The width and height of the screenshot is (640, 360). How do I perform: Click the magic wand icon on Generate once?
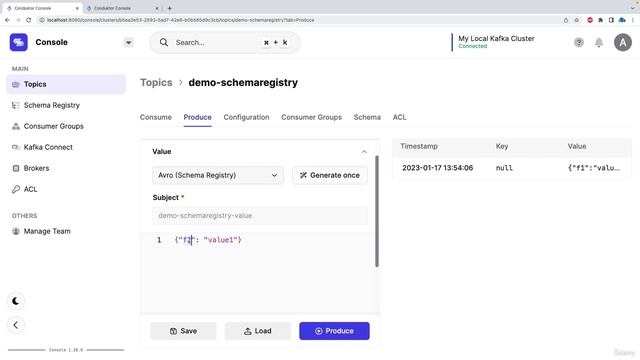tap(303, 176)
